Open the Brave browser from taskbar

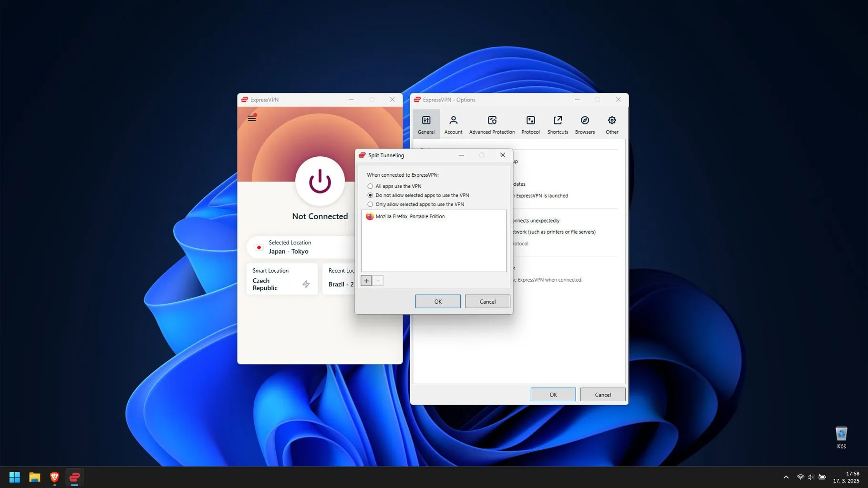point(54,477)
